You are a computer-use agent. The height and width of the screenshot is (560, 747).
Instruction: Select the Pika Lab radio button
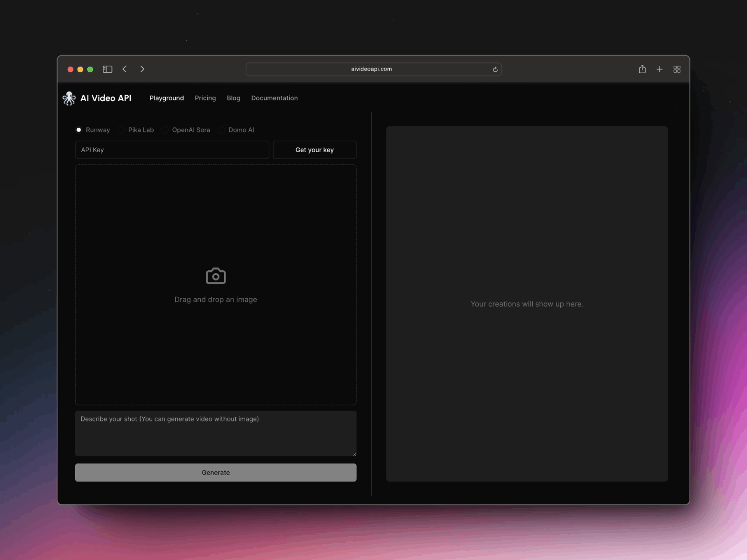(121, 130)
